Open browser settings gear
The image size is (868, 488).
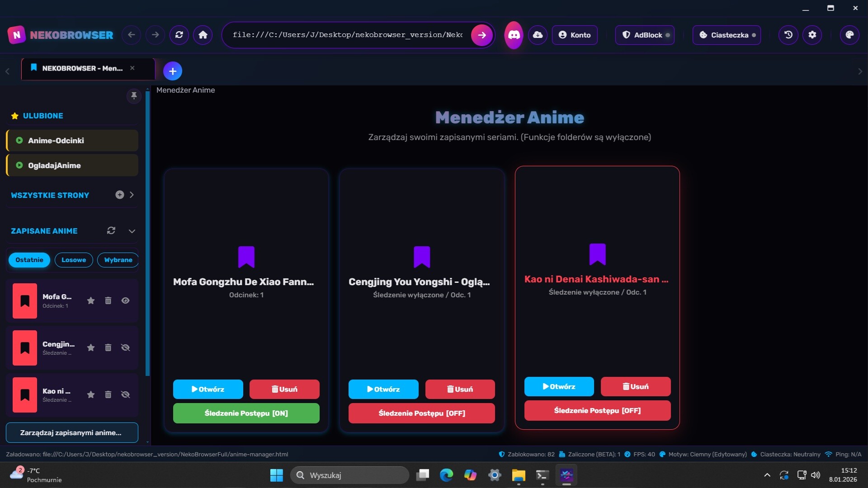point(812,35)
